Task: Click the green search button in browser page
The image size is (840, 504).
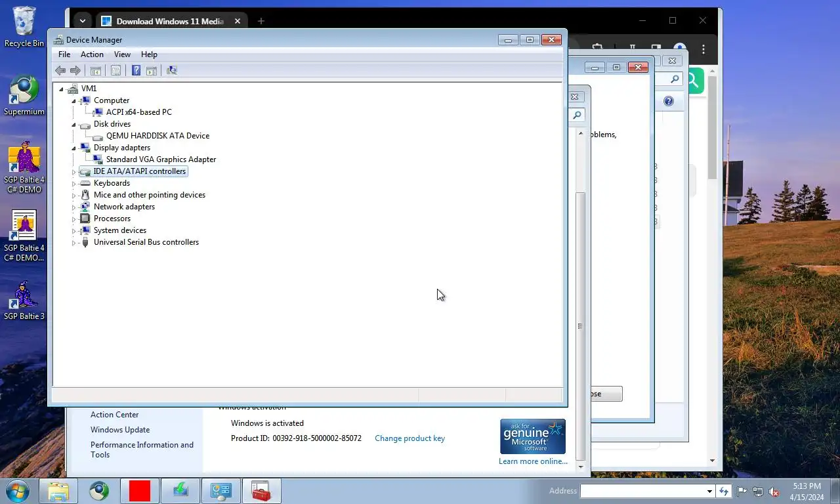Action: click(694, 80)
